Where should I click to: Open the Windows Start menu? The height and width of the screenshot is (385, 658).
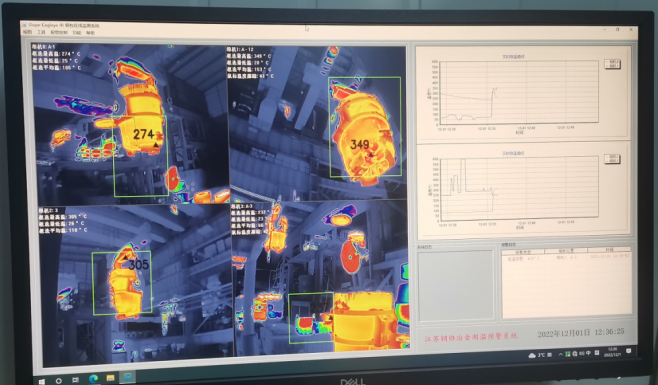click(x=42, y=381)
